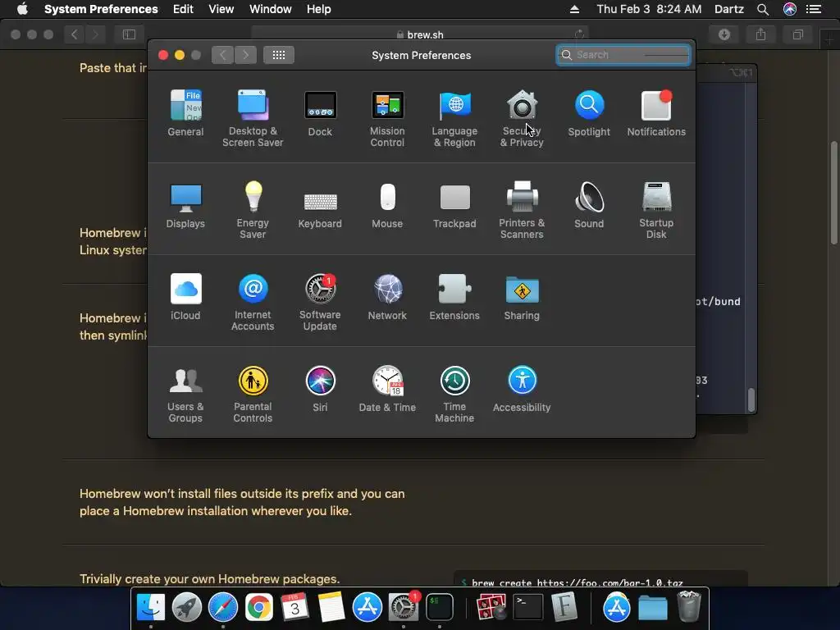Open Language & Region preferences
The image size is (840, 630).
[x=454, y=118]
